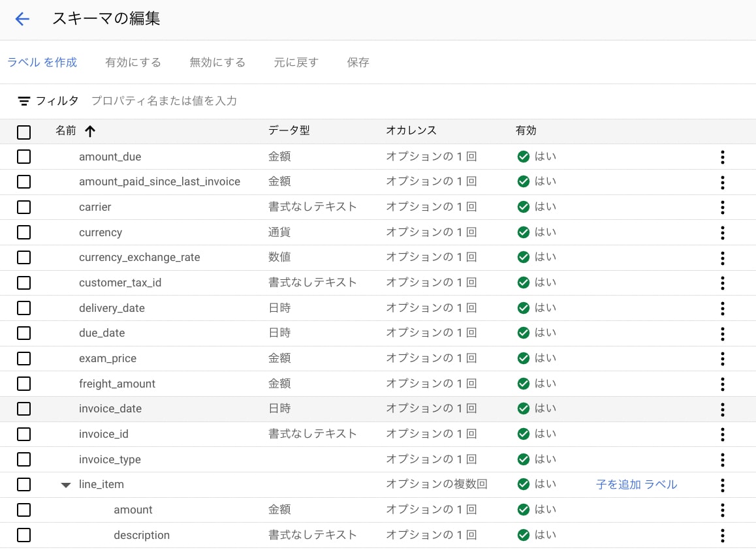Open three-dot menu for carrier row
The height and width of the screenshot is (552, 756).
[x=722, y=207]
